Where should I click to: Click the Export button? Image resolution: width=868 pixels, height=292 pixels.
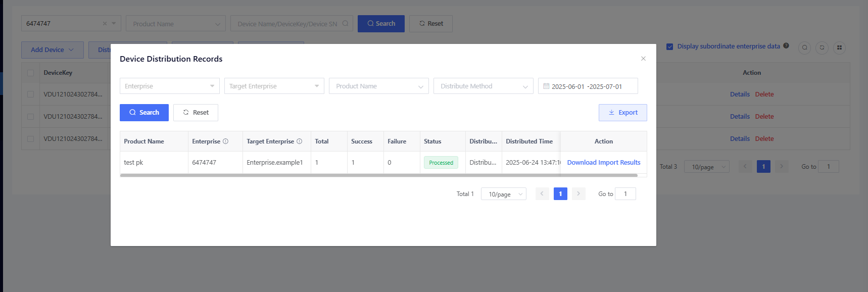click(622, 113)
